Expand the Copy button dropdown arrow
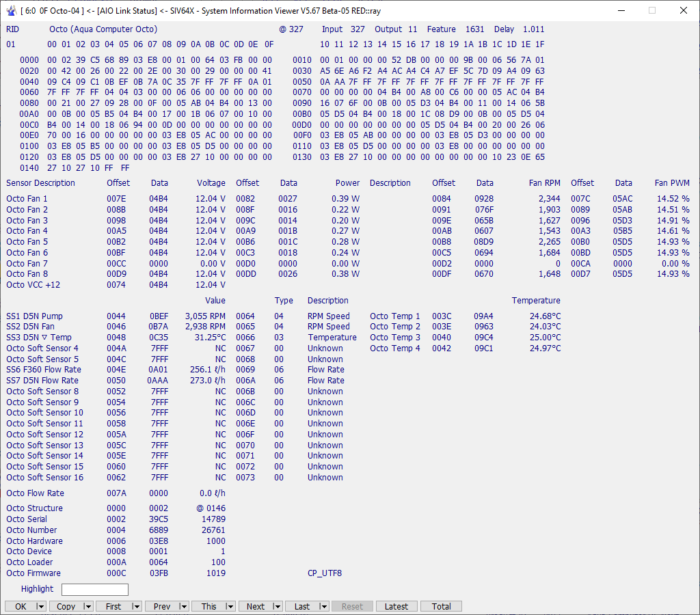The height and width of the screenshot is (615, 700). coord(87,606)
